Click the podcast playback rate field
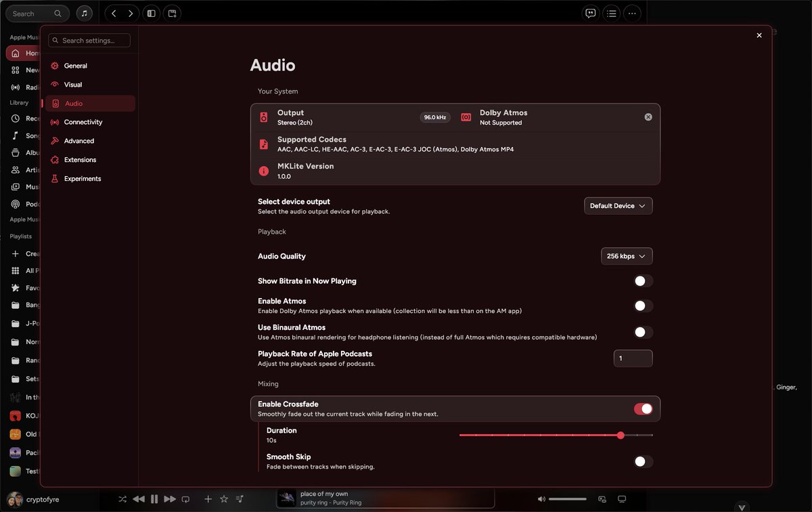Image resolution: width=812 pixels, height=512 pixels. click(633, 358)
